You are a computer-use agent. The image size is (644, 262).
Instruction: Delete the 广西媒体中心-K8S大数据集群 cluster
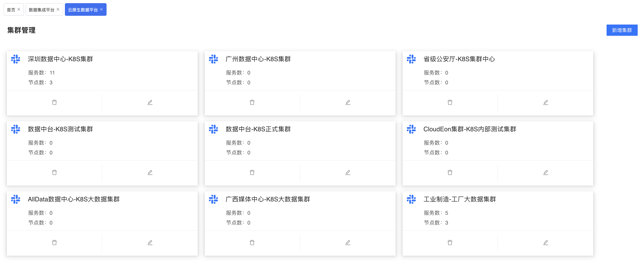pyautogui.click(x=252, y=243)
